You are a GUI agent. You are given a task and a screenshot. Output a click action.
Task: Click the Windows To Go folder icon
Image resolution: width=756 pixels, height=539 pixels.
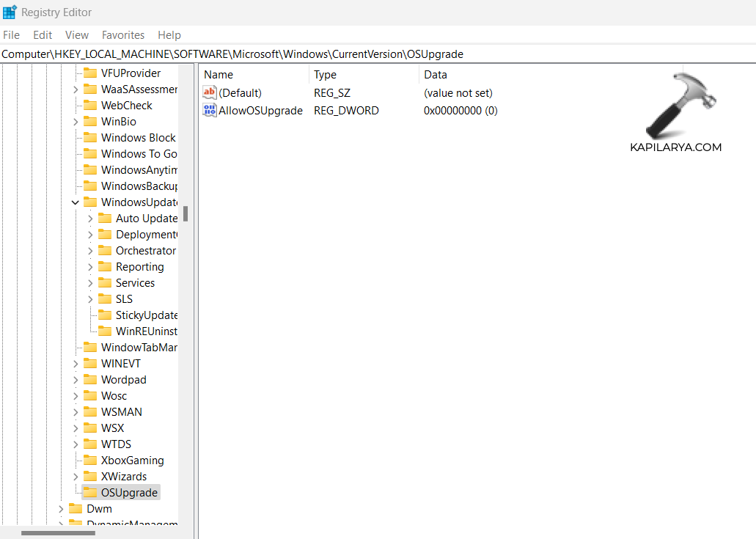tap(90, 153)
